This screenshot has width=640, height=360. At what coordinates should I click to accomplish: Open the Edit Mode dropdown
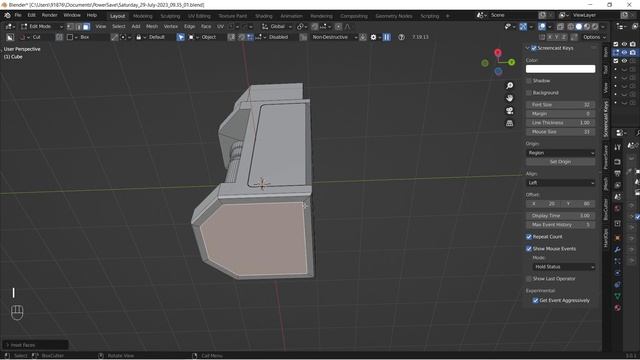click(42, 27)
